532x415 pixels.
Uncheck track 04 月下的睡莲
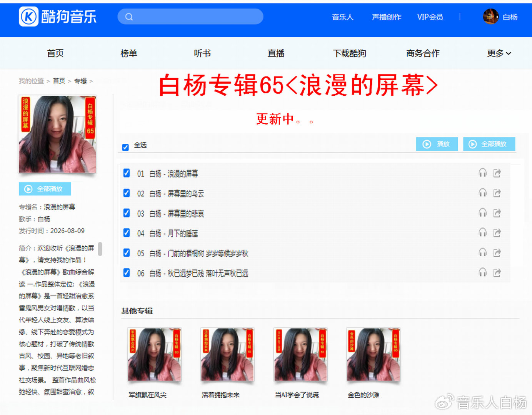[x=127, y=233]
